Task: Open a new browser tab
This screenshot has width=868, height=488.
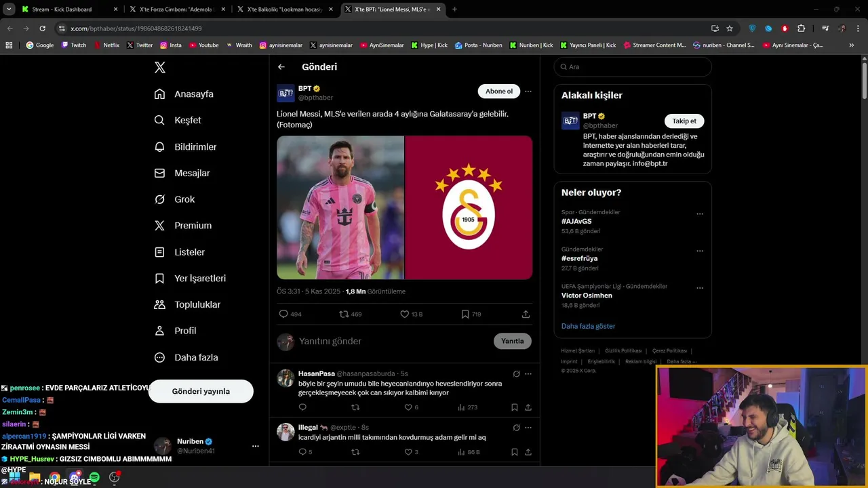Action: [x=454, y=9]
